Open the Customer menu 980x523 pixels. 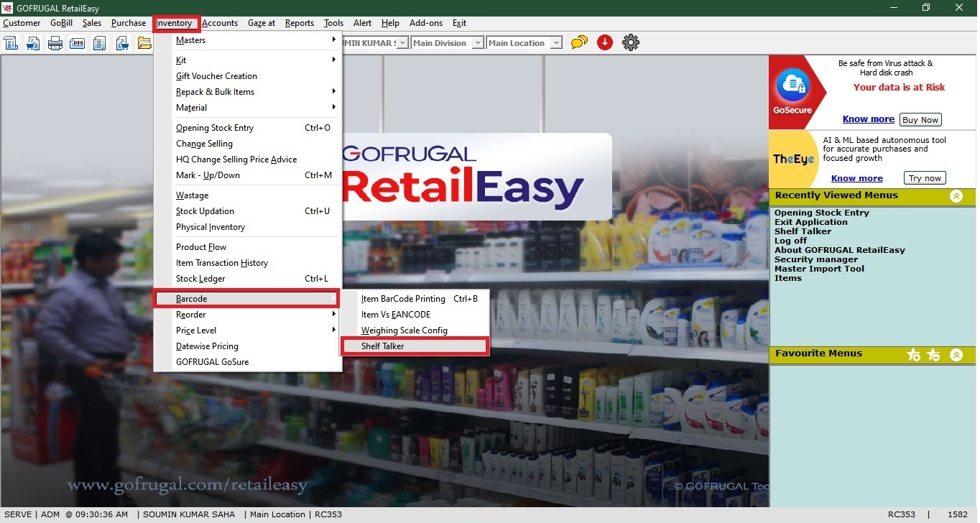pos(22,23)
